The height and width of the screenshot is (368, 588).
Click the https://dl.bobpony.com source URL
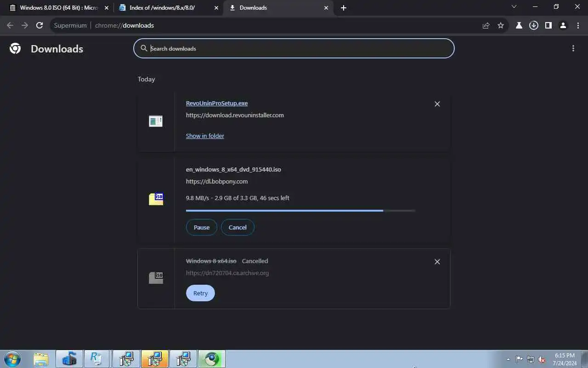click(217, 181)
